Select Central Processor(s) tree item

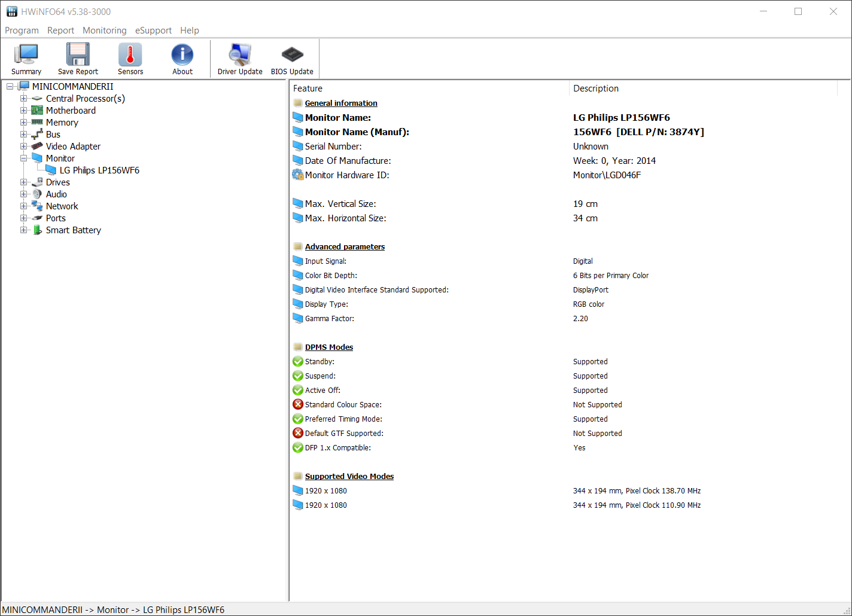(86, 99)
